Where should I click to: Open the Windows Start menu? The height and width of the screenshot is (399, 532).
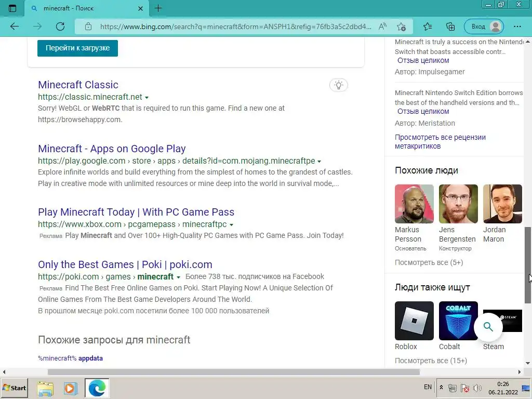click(14, 388)
